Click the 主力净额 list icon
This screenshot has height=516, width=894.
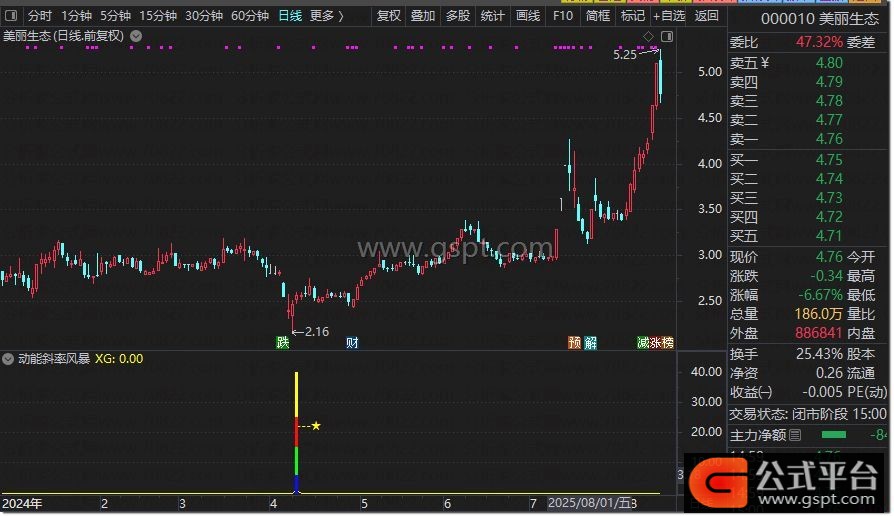(795, 435)
